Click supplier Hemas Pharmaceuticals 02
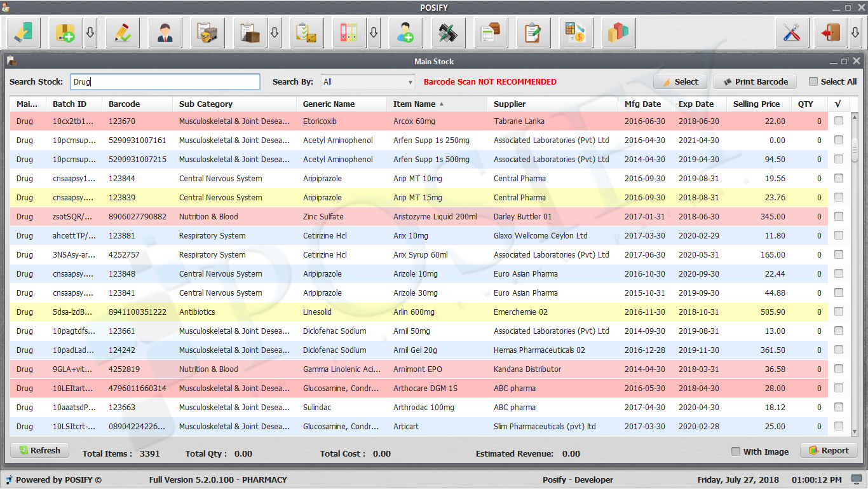The height and width of the screenshot is (489, 868). (x=539, y=350)
